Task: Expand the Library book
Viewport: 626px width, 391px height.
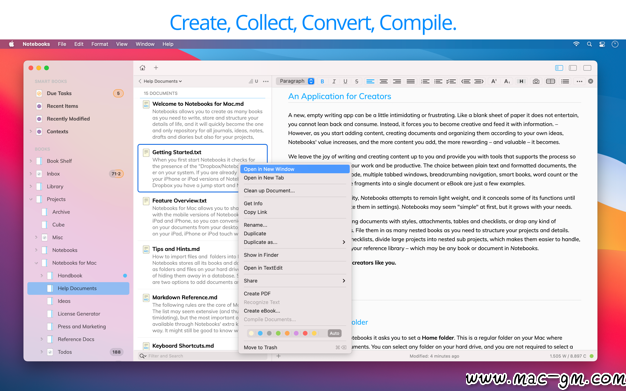Action: pyautogui.click(x=31, y=187)
